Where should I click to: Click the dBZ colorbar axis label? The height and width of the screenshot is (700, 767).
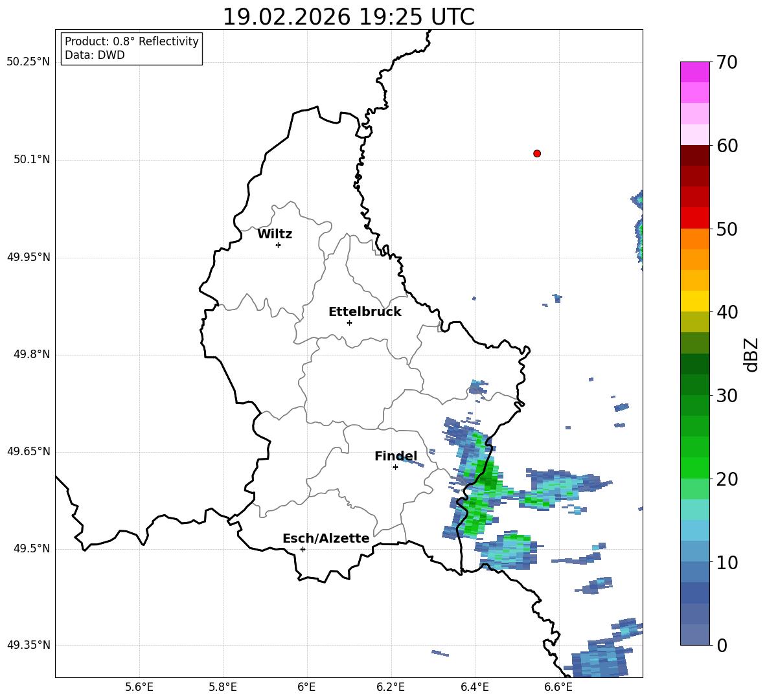752,354
